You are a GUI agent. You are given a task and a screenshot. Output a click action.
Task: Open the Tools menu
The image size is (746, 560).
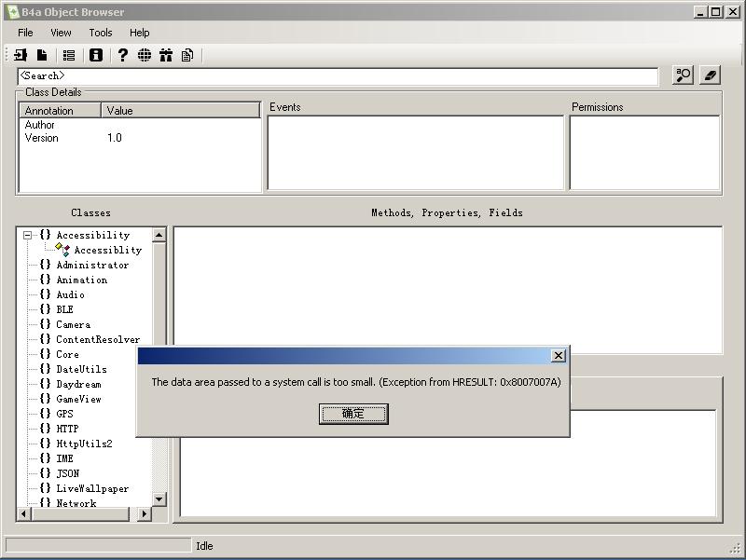click(x=101, y=33)
